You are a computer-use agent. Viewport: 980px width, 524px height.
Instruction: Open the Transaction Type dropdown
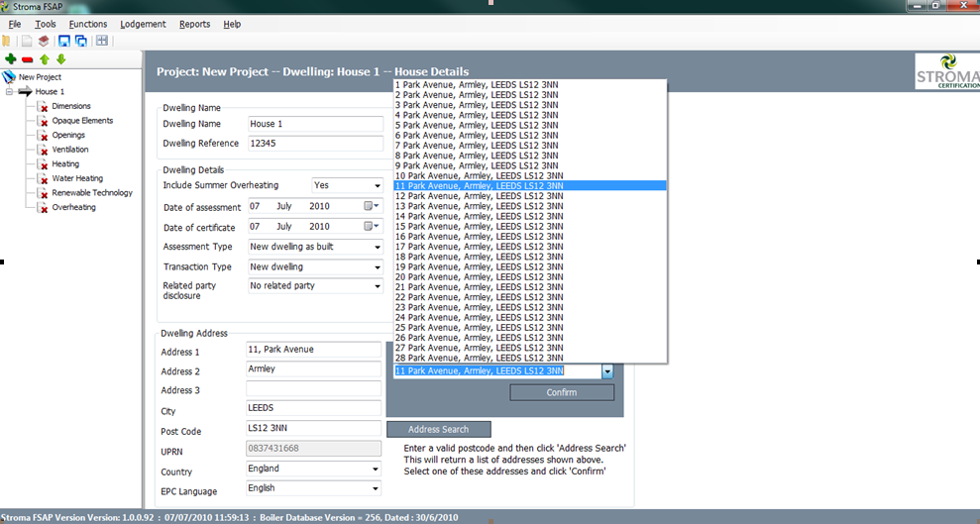point(377,267)
